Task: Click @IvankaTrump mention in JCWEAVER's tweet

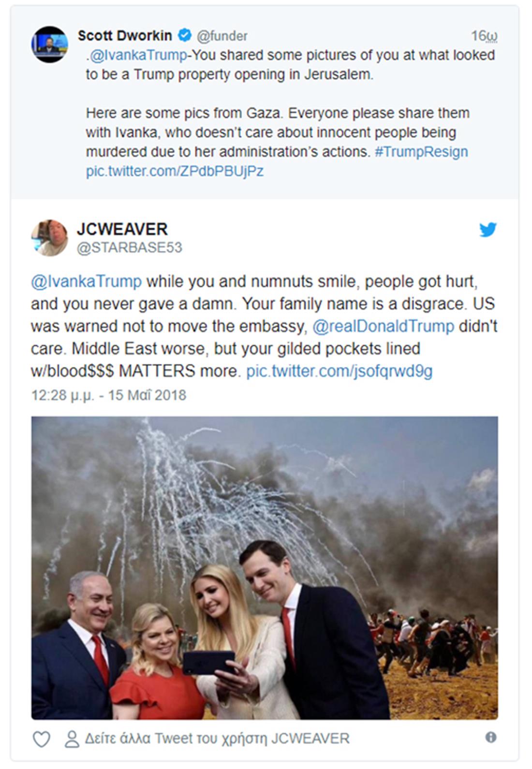Action: [x=86, y=281]
